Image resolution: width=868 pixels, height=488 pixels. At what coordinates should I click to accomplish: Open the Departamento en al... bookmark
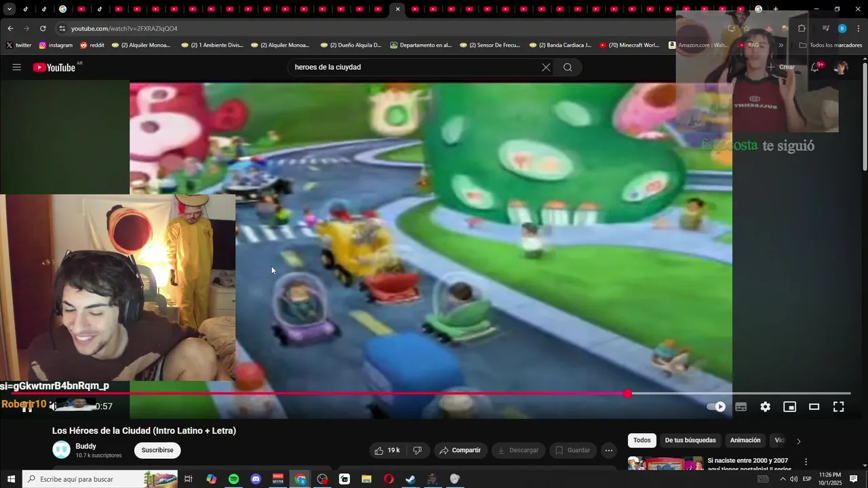pos(420,45)
